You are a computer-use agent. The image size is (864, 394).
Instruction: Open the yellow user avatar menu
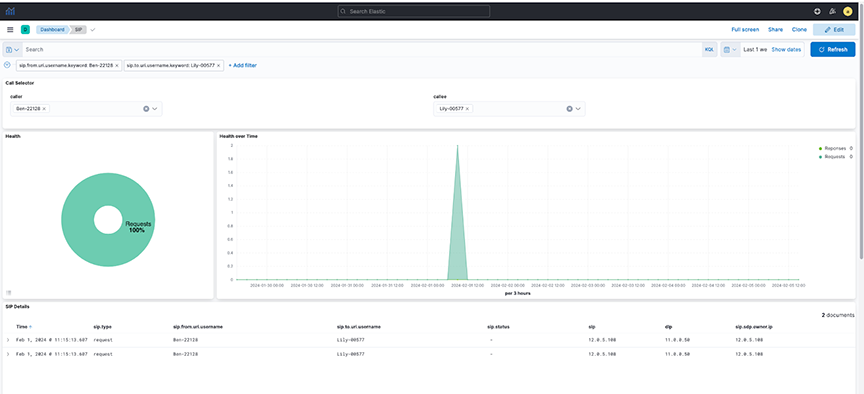tap(847, 11)
